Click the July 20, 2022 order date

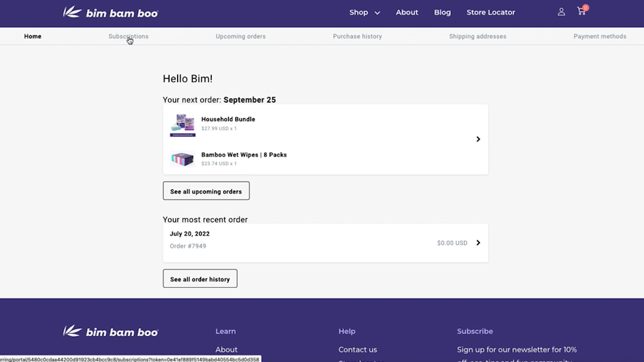click(190, 234)
